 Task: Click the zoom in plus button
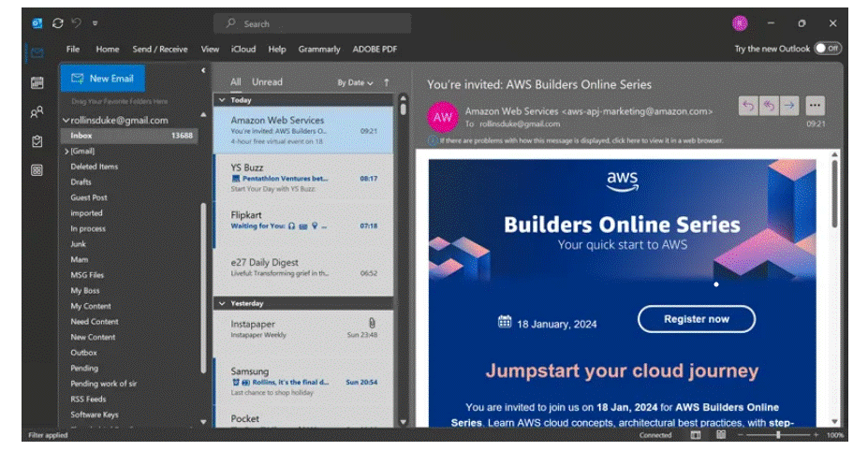[x=816, y=435]
